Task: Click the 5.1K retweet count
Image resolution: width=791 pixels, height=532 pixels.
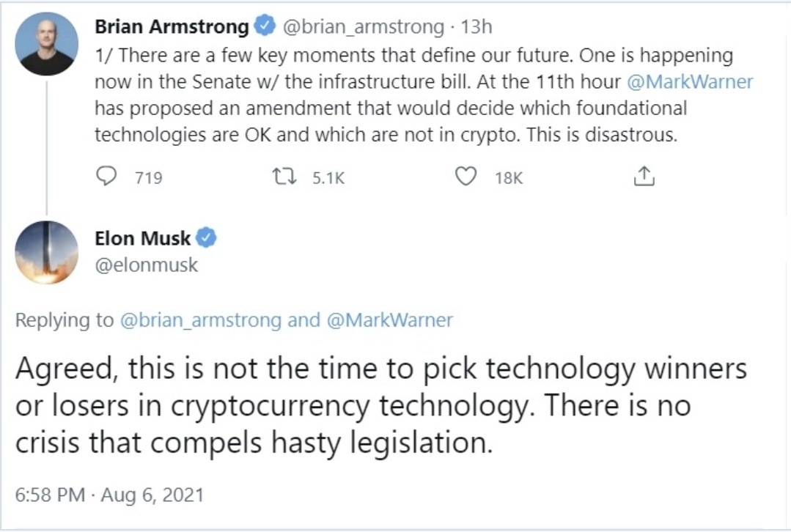Action: click(328, 177)
